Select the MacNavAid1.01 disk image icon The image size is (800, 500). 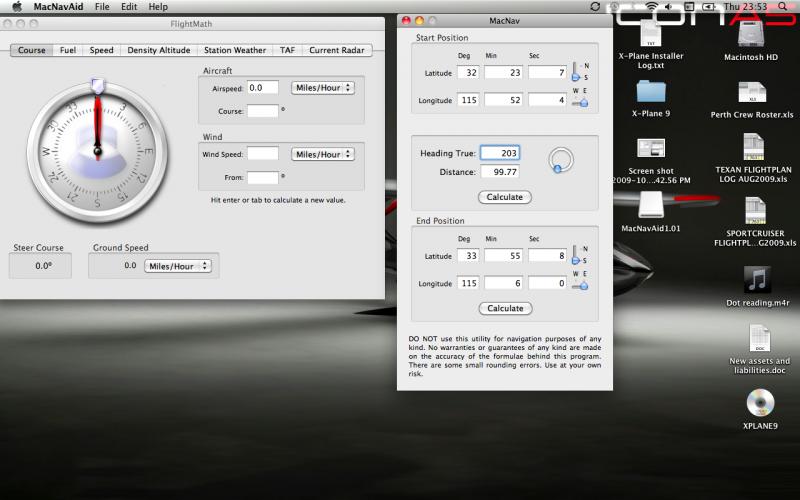click(x=651, y=206)
